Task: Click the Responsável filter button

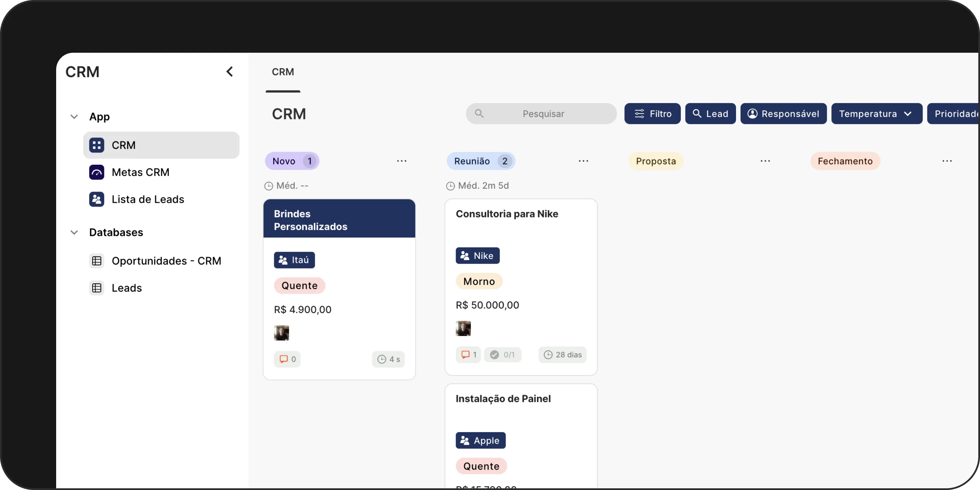Action: coord(783,114)
